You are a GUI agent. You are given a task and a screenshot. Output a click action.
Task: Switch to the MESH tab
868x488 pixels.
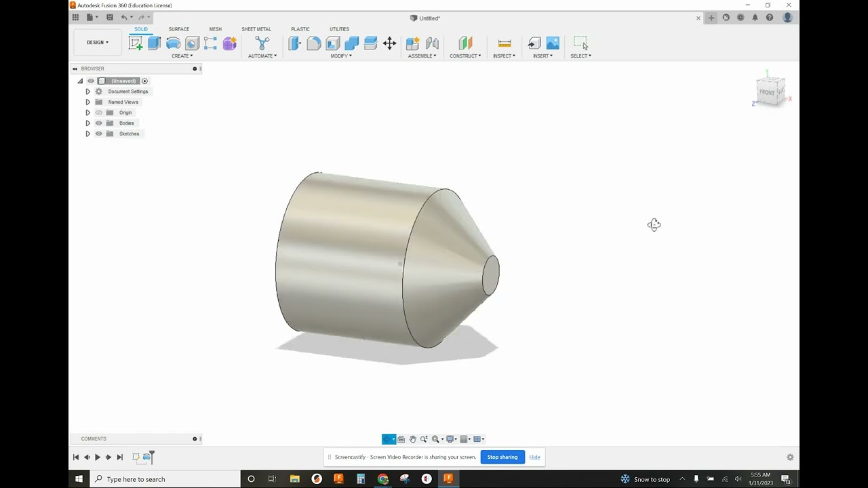215,29
